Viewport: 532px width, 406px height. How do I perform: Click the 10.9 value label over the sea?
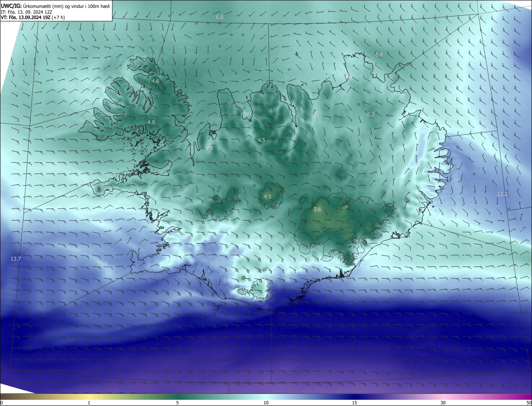(102, 264)
